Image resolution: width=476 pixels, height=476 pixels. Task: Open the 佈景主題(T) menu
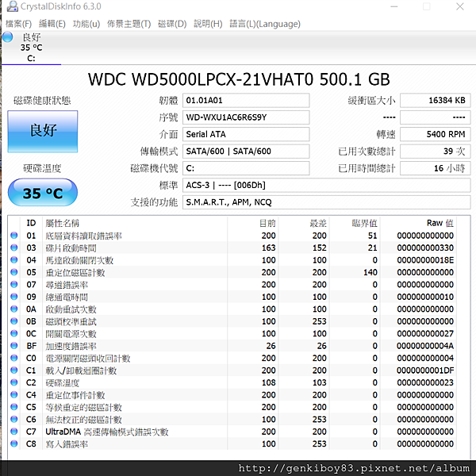(129, 24)
